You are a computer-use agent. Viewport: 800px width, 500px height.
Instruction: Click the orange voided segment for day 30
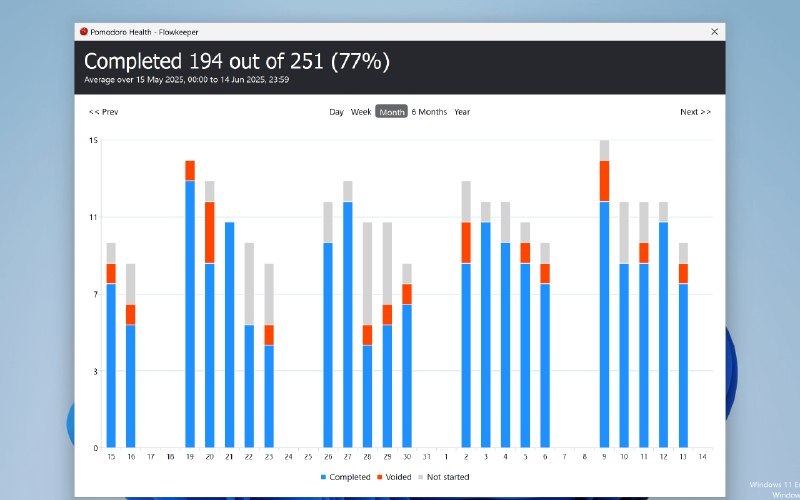[x=407, y=294]
